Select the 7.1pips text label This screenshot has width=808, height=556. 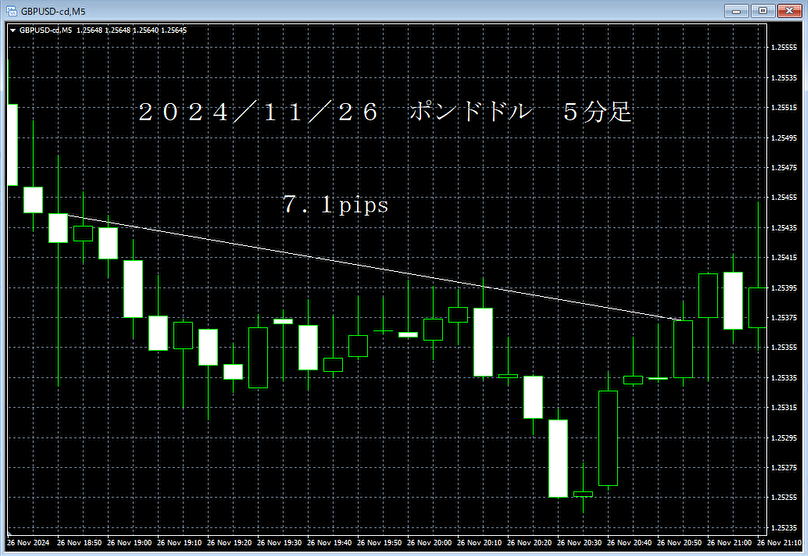[x=335, y=205]
